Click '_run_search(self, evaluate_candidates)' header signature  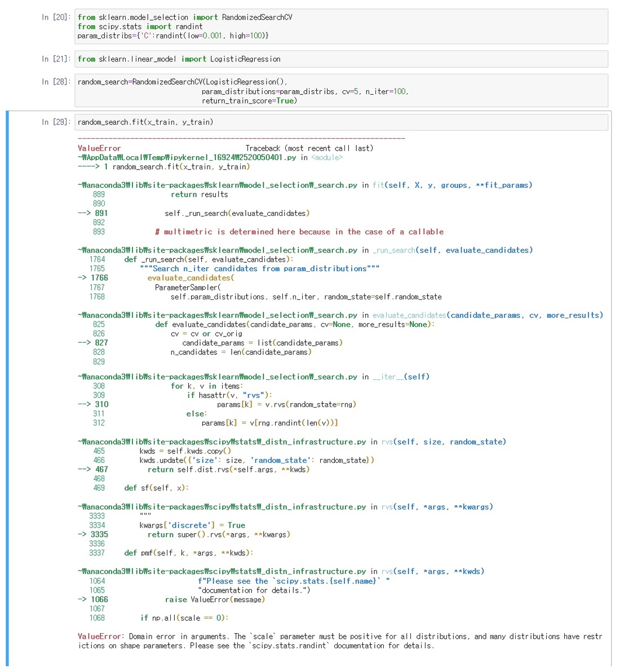(453, 250)
